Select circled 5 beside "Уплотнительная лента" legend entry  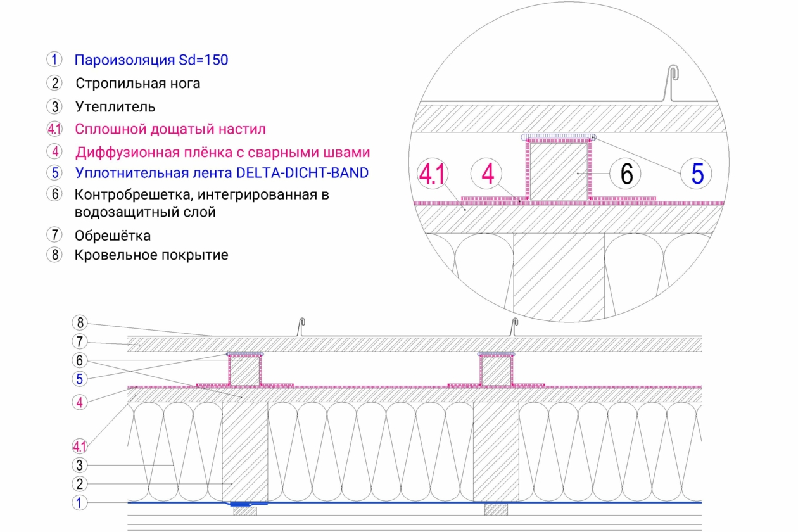[x=55, y=172]
